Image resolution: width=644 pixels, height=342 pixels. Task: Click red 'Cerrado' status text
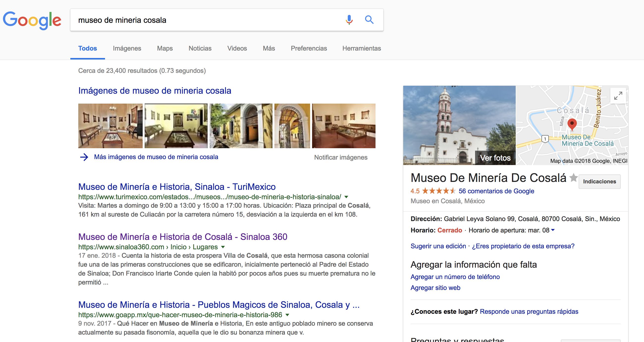click(x=450, y=230)
